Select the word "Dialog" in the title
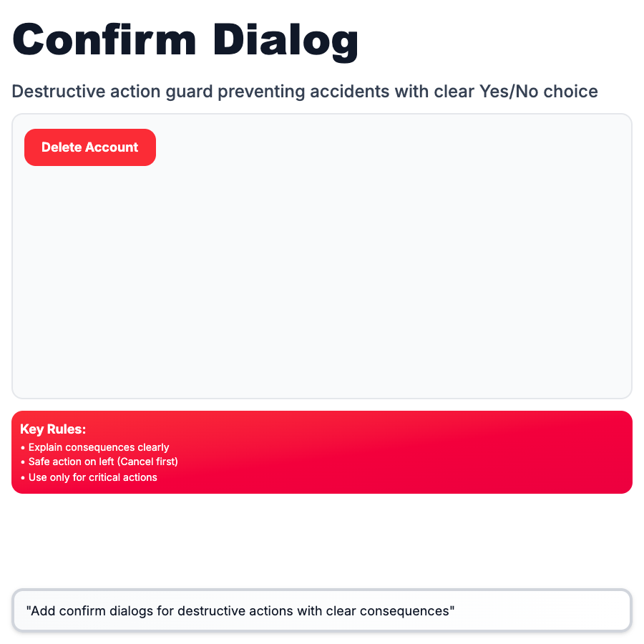Viewport: 644px width, 644px height. click(x=286, y=40)
